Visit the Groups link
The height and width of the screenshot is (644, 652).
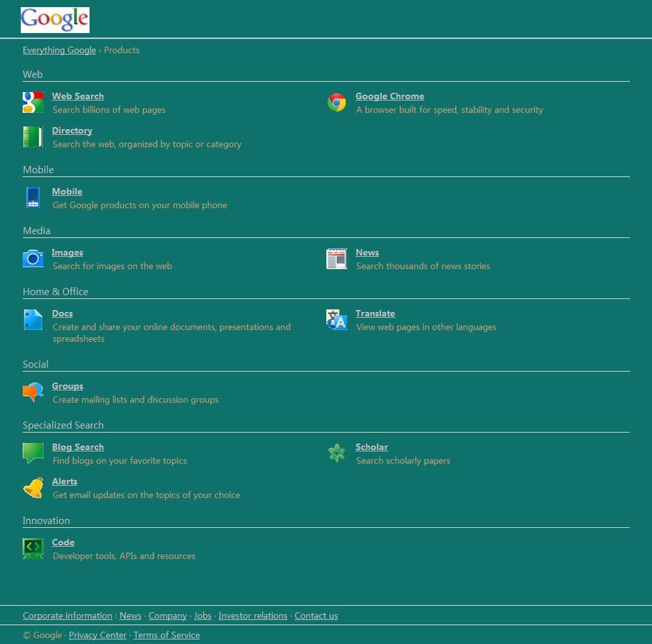[67, 387]
